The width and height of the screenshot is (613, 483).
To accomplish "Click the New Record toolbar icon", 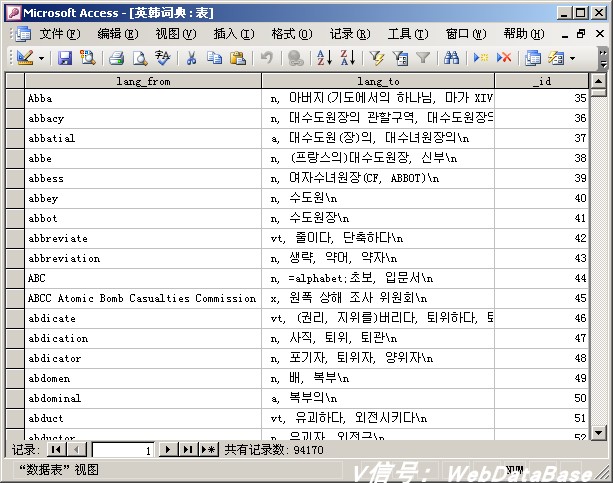I will [480, 58].
